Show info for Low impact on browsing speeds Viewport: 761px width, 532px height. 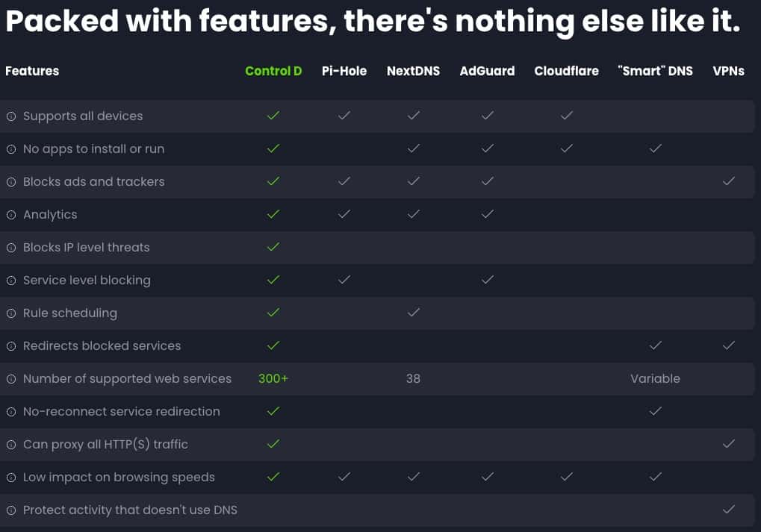tap(11, 478)
